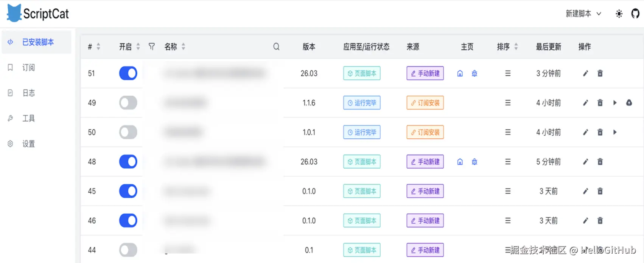
Task: Enable the toggle for script 49
Action: pos(128,103)
